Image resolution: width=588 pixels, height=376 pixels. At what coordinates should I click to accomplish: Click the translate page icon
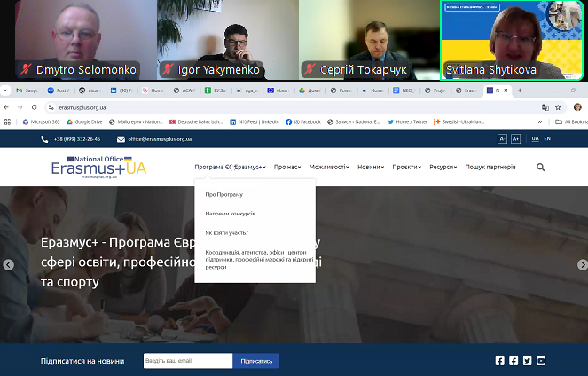click(545, 107)
